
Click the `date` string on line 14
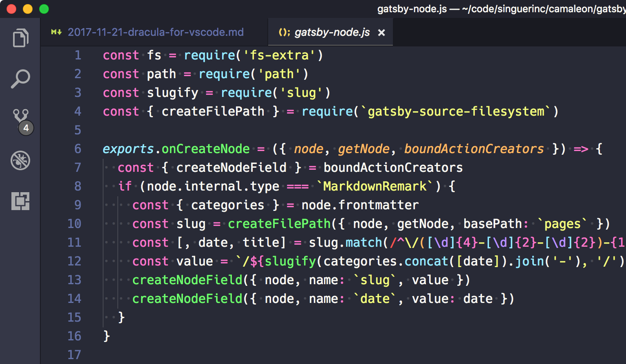(375, 298)
